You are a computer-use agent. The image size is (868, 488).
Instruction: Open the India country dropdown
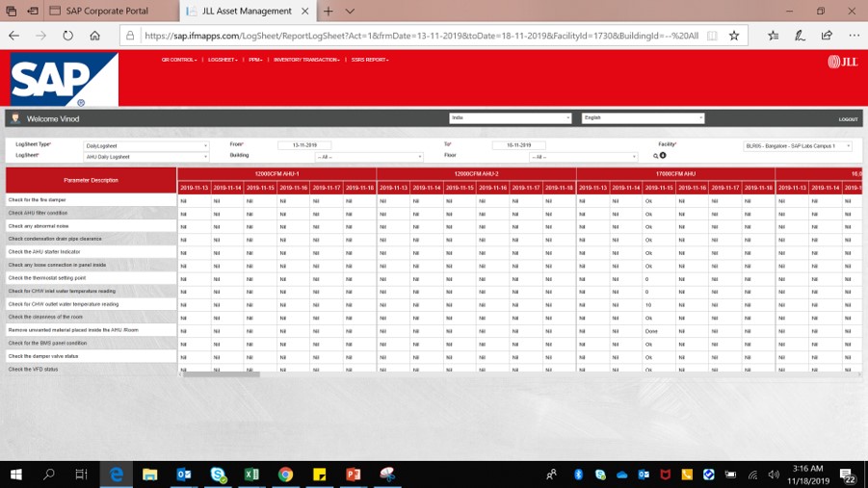510,117
